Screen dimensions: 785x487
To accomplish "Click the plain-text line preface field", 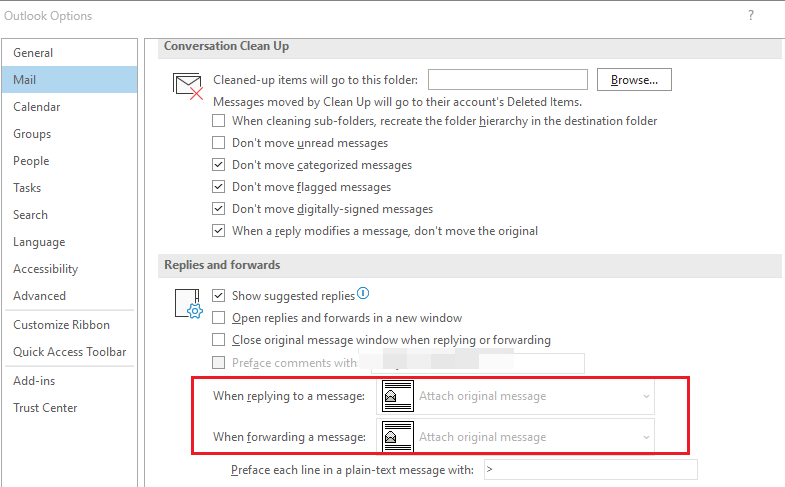I will click(591, 469).
